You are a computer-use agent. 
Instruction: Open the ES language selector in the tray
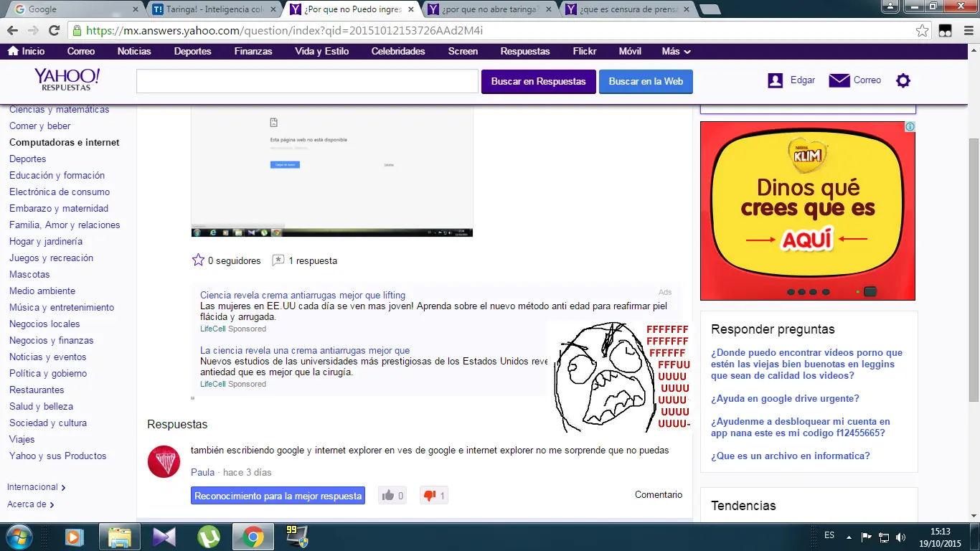click(829, 536)
